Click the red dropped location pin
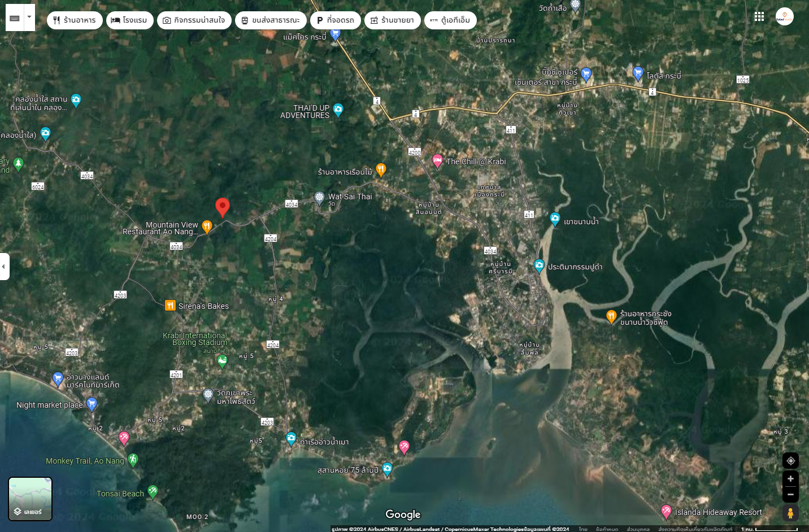 [x=223, y=207]
